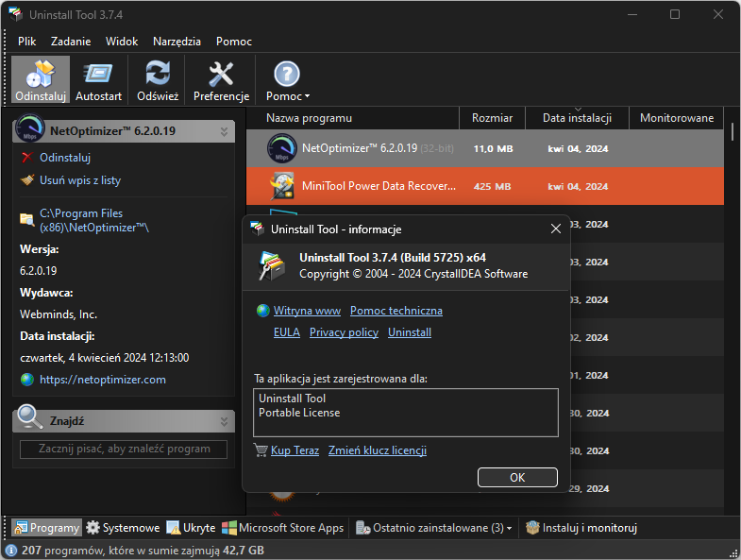This screenshot has width=741, height=560.
Task: Click the registered license text box
Action: tap(406, 413)
